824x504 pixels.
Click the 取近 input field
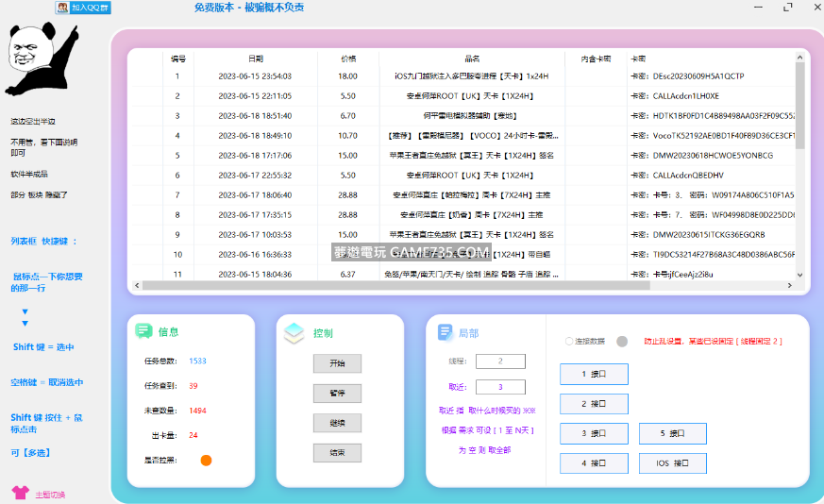[x=500, y=387]
